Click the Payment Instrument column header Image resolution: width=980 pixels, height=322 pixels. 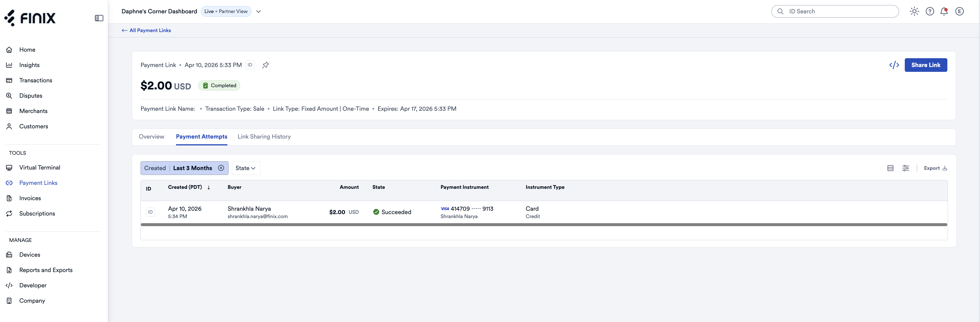pyautogui.click(x=464, y=187)
